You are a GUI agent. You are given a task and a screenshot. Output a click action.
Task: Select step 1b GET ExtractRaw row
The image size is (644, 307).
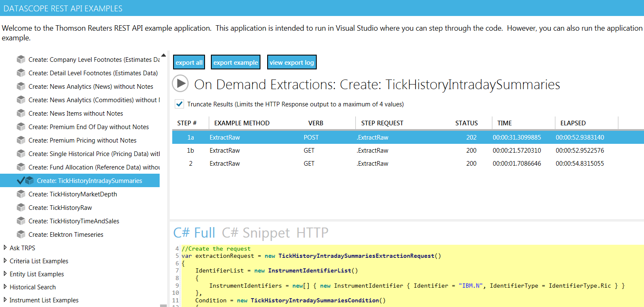[408, 151]
